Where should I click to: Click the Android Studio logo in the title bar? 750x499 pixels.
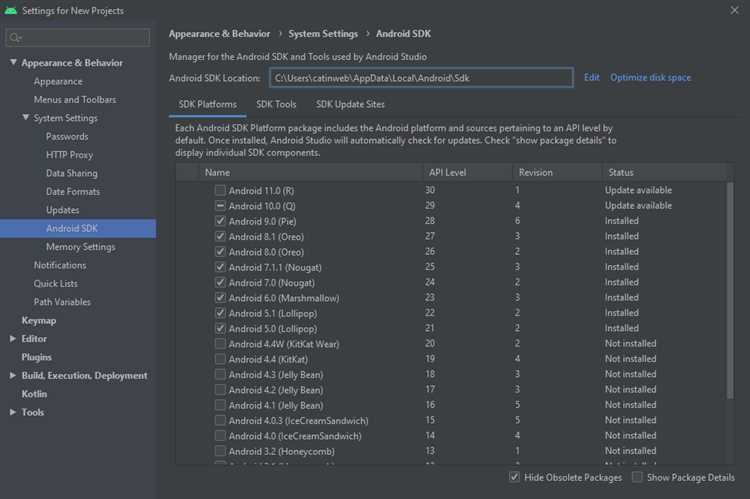11,11
